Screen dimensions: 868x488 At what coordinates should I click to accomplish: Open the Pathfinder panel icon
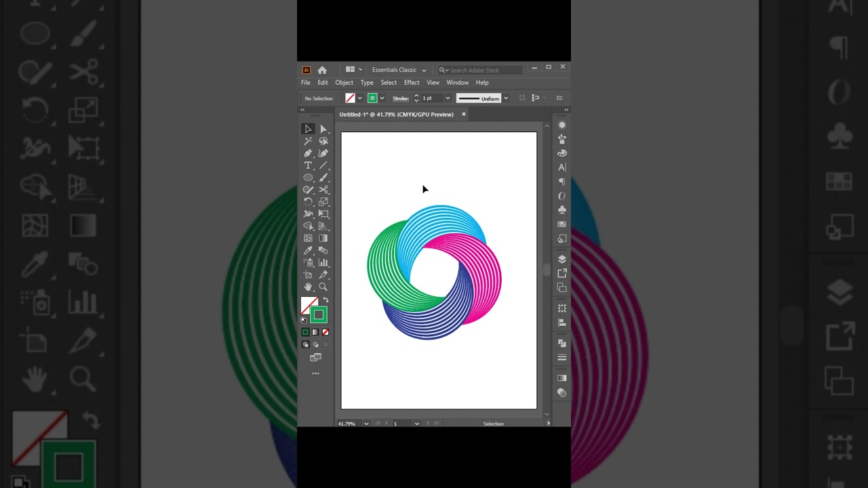561,344
